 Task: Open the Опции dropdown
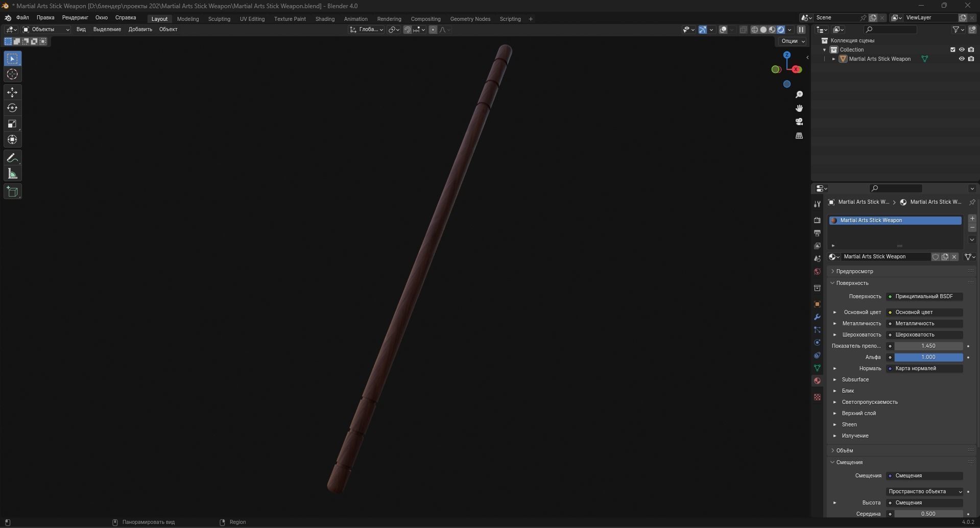click(x=792, y=41)
